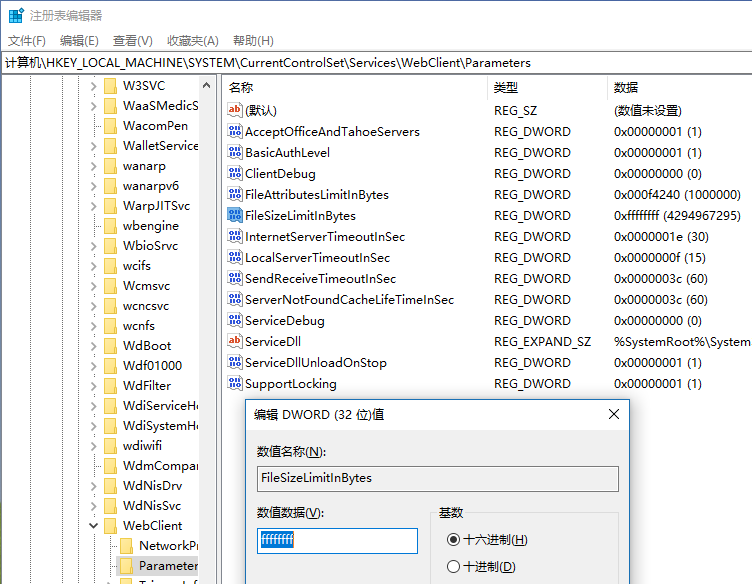This screenshot has height=584, width=752.
Task: Click the wbengine folder icon
Action: click(110, 226)
